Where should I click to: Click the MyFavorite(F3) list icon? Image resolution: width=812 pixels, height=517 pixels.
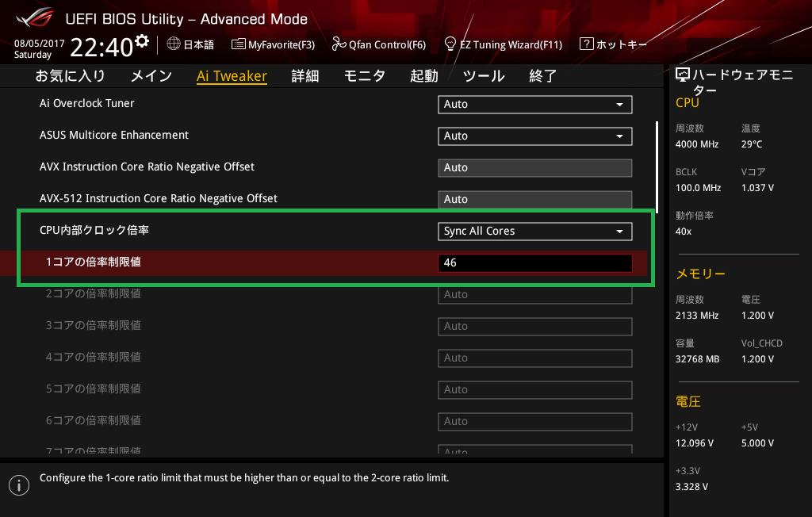coord(238,44)
